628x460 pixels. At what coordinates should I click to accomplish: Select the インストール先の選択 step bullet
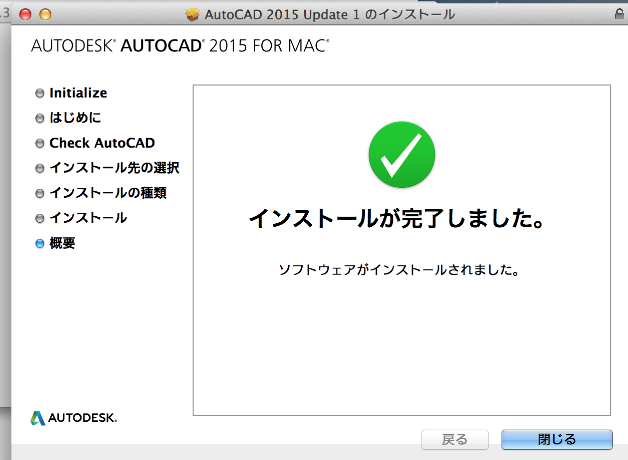tap(39, 168)
